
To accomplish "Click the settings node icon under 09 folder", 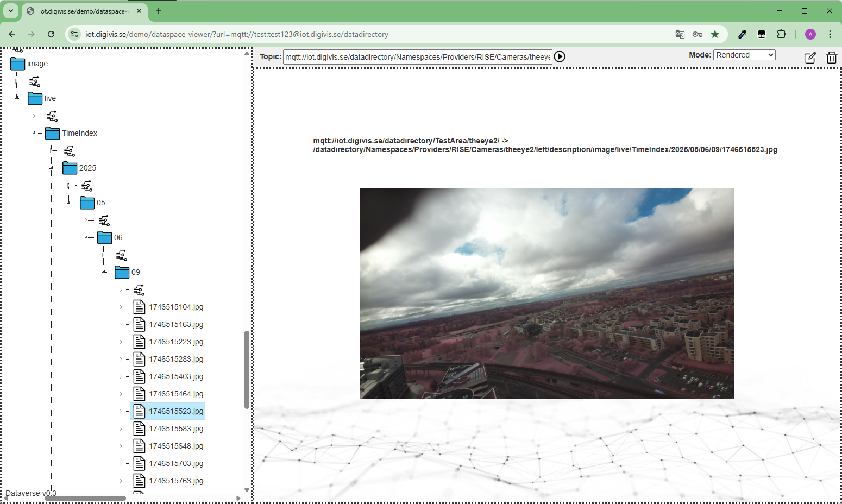I will [139, 290].
